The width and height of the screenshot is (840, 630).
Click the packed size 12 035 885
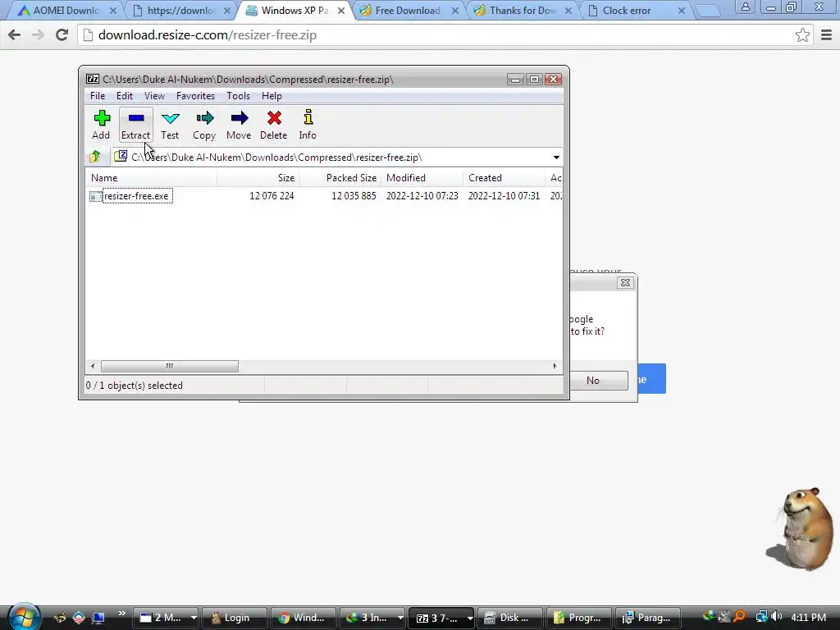coord(354,196)
